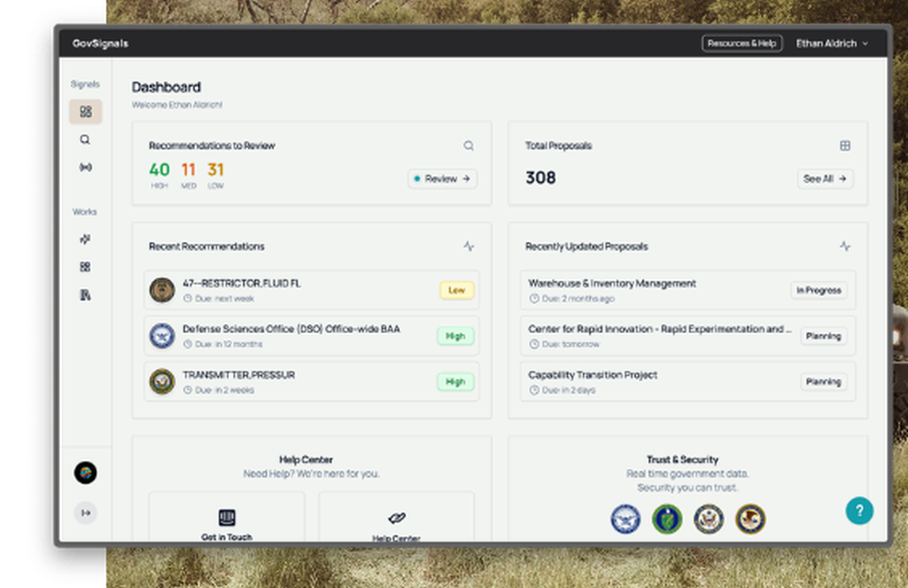
Task: Open the Search icon under Signals sidebar
Action: (x=85, y=140)
